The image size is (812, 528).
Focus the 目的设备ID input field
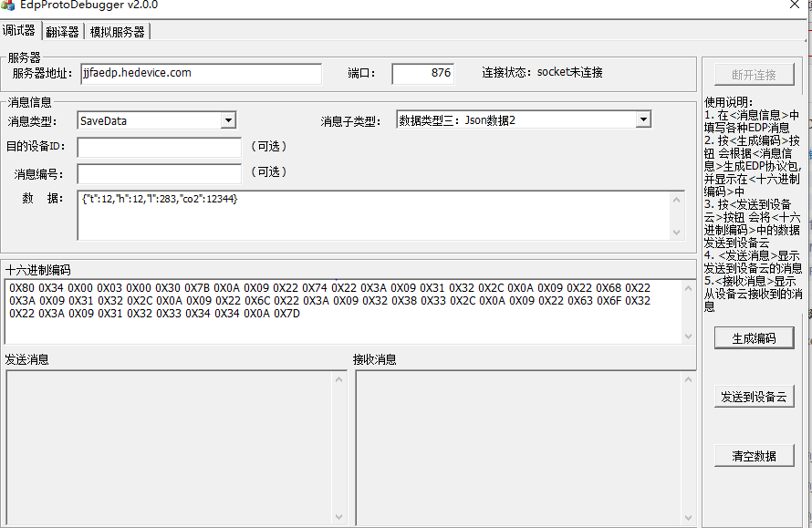point(160,148)
